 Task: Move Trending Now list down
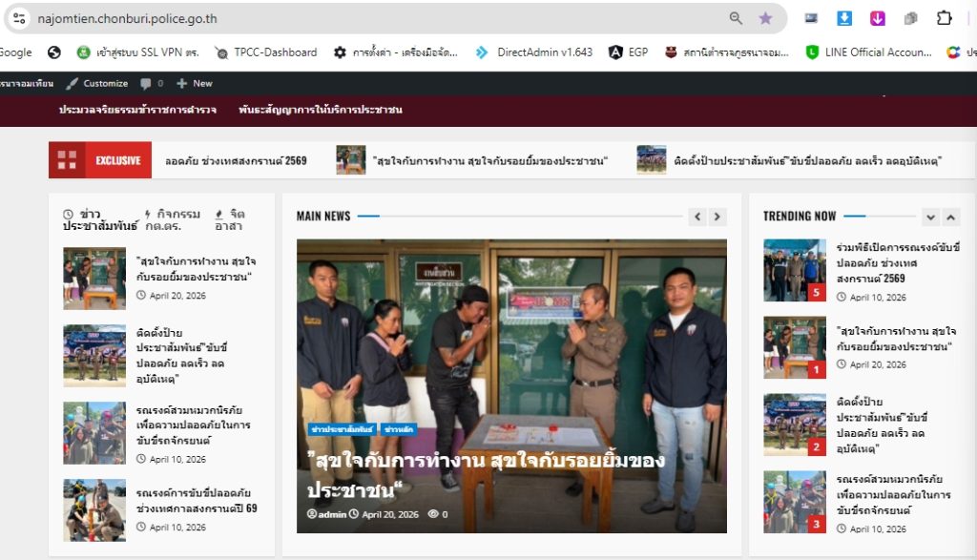pos(930,217)
